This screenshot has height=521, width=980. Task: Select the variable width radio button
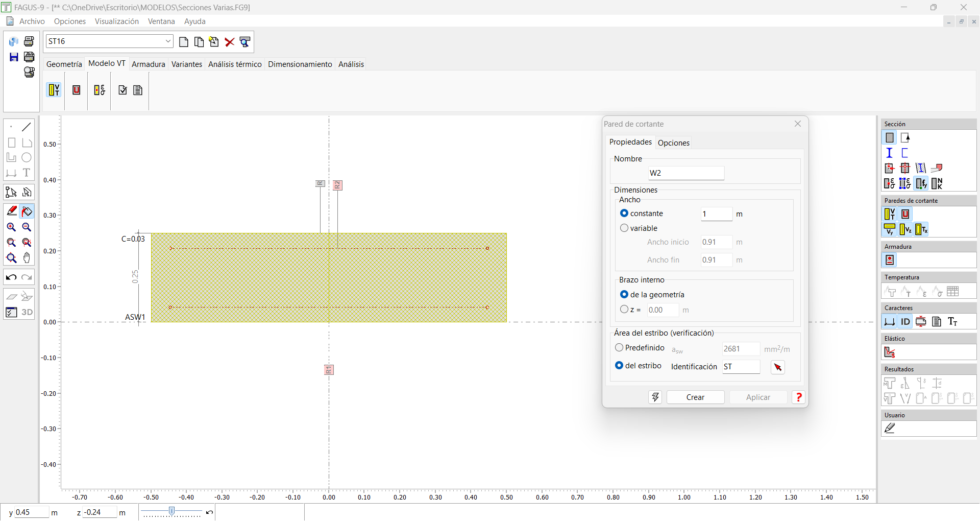(x=624, y=228)
